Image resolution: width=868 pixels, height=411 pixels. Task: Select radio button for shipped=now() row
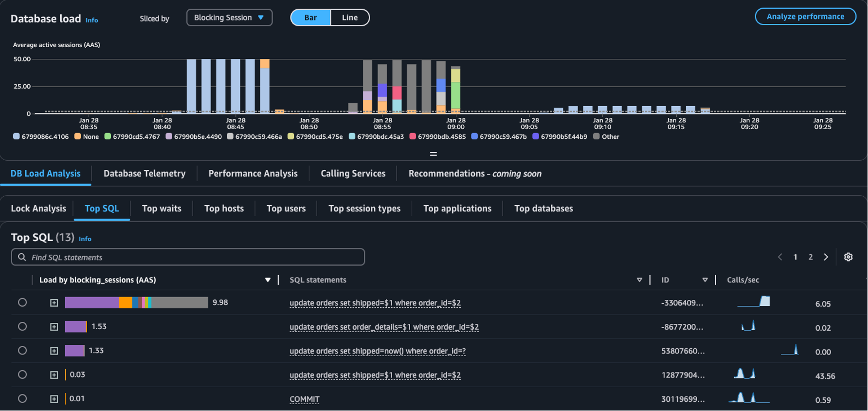pos(22,351)
